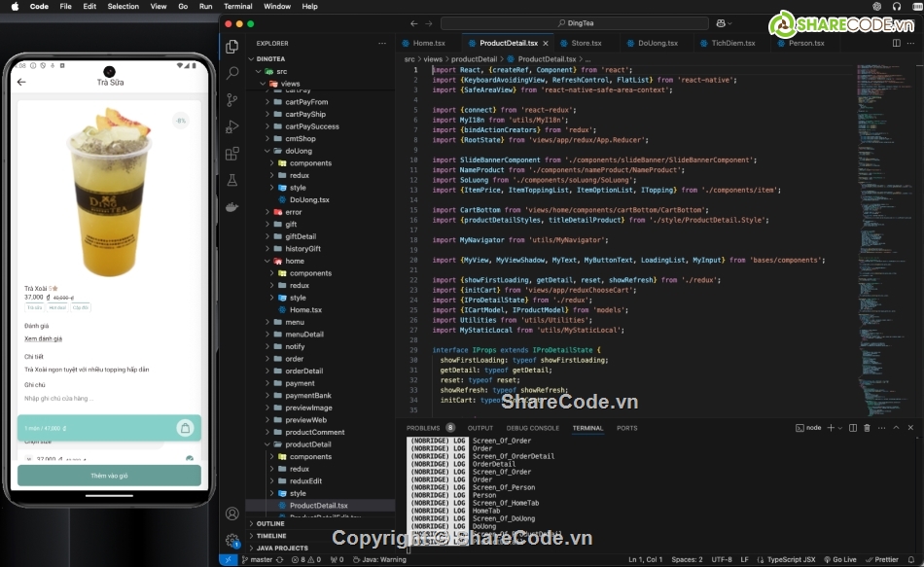Open the Go menu

tap(183, 7)
